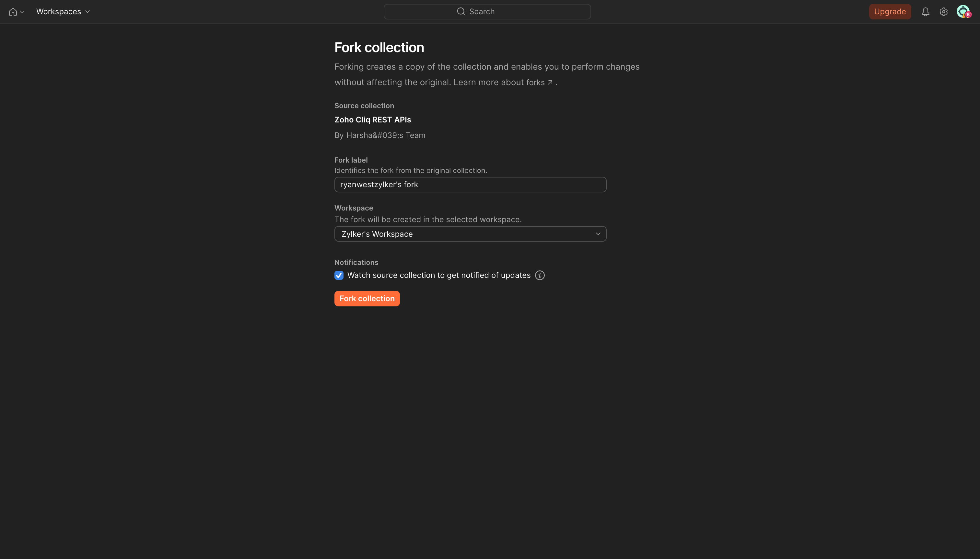Click the orange Fork collection button
This screenshot has height=559, width=980.
tap(367, 298)
